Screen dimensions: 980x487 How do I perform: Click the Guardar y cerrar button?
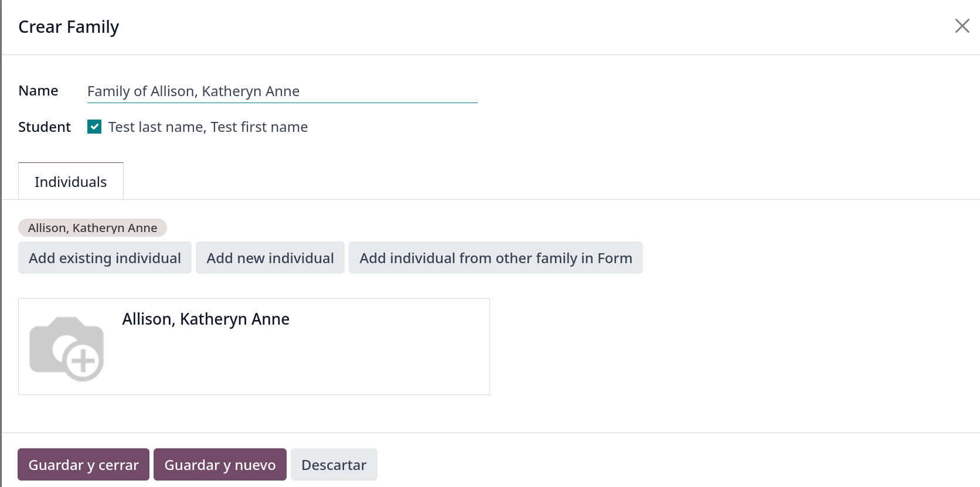(x=83, y=465)
